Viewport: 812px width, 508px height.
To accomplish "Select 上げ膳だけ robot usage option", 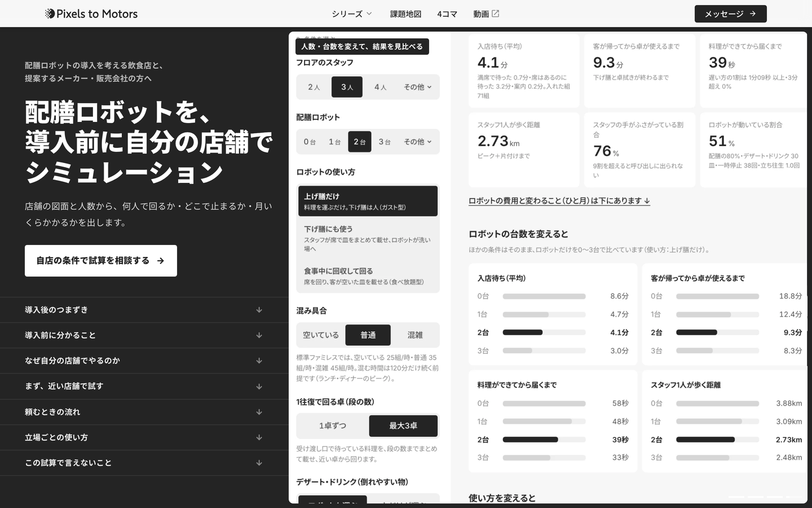I will [368, 201].
